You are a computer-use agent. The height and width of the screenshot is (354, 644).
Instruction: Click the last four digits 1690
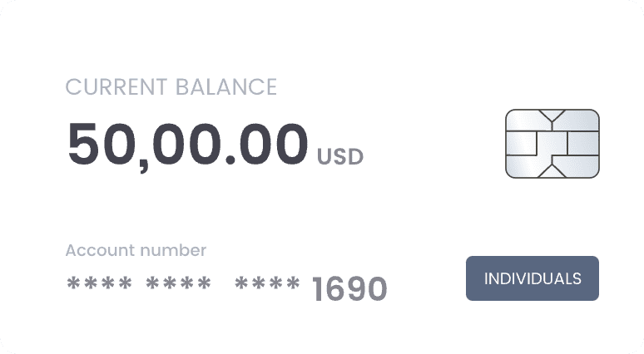(x=349, y=289)
